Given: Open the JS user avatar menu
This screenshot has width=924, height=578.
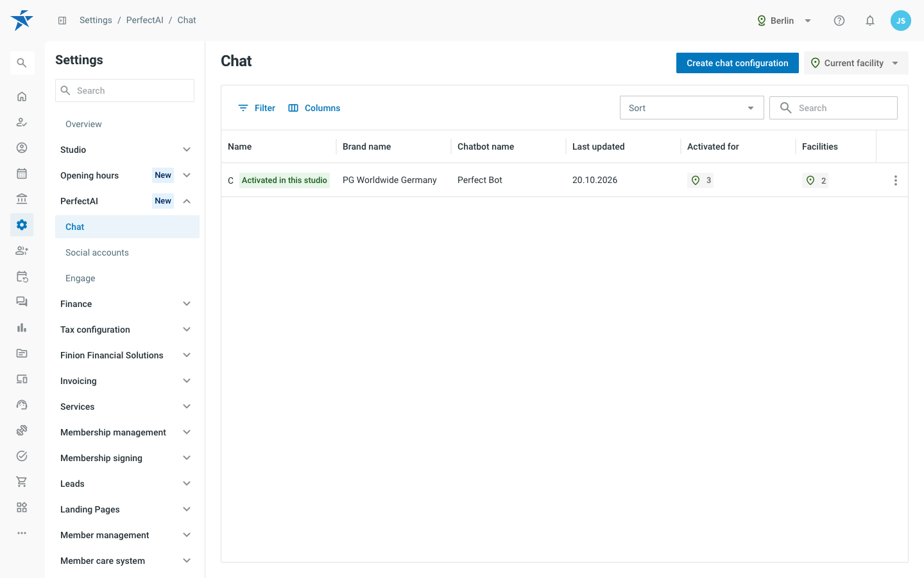Looking at the screenshot, I should (x=901, y=21).
